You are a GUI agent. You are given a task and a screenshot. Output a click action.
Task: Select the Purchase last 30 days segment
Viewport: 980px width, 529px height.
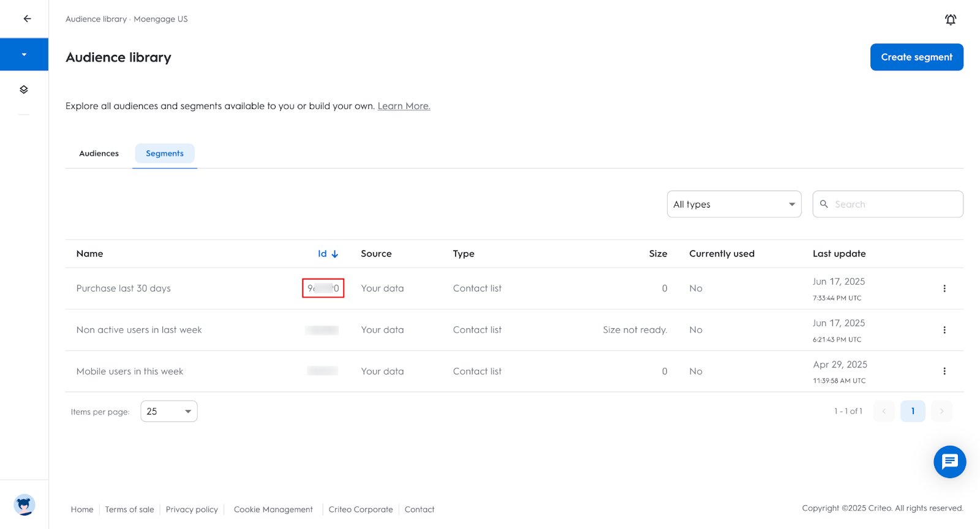point(123,288)
